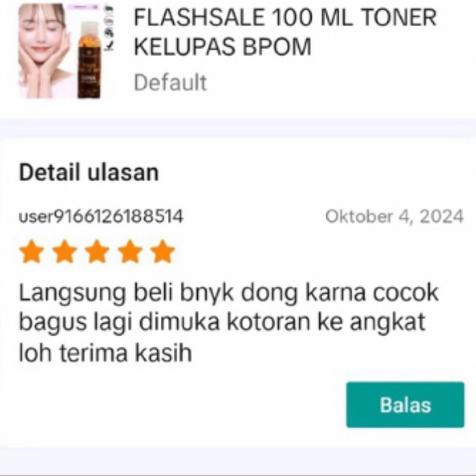476x476 pixels.
Task: Open profile of user9166126188514
Action: 101,217
